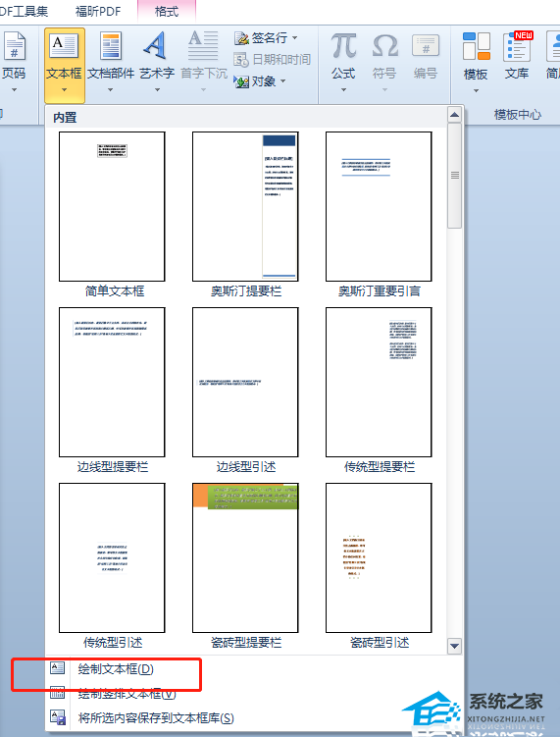The width and height of the screenshot is (560, 737).
Task: Switch to the 福昕PDF tab
Action: [98, 11]
